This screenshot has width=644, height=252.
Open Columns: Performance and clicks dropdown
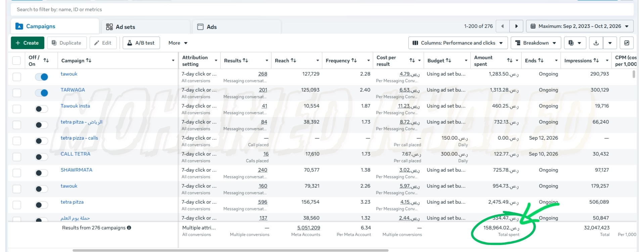[458, 43]
